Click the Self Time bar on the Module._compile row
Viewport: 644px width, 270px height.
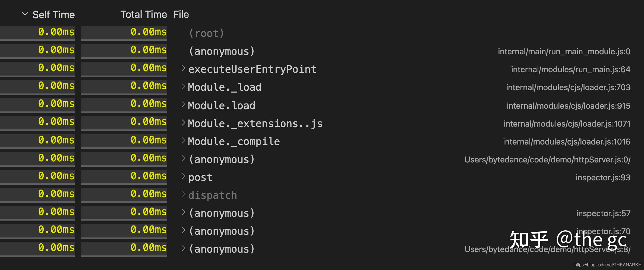pos(38,140)
